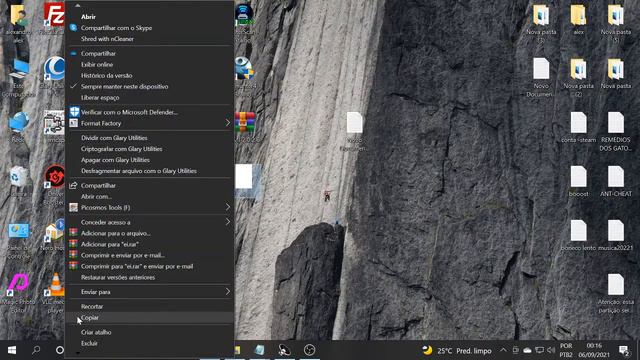Screen dimensions: 640x360
Task: Choose 'Criar atalho' in context menu
Action: coord(149,332)
